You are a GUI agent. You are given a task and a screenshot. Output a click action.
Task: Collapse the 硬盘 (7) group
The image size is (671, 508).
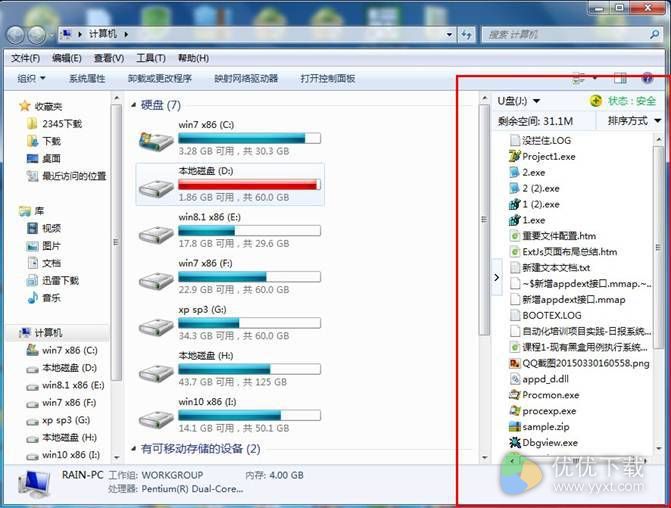134,105
